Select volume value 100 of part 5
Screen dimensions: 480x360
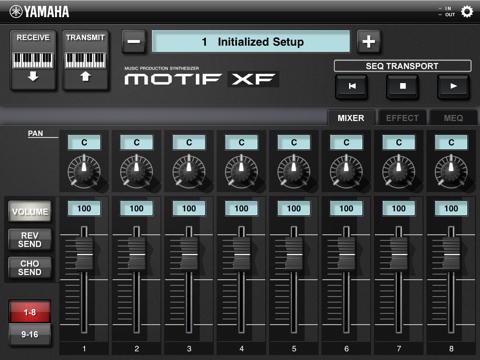pos(294,208)
